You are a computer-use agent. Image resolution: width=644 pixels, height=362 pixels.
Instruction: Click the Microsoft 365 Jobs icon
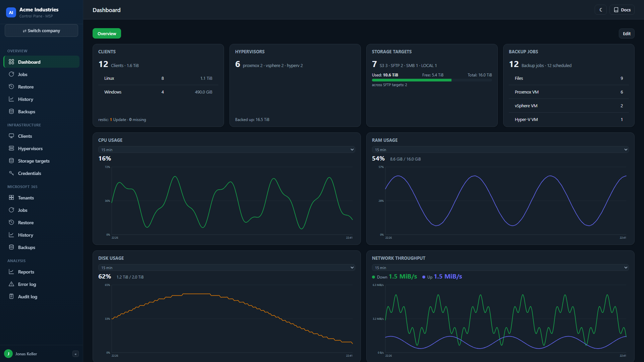click(x=11, y=210)
